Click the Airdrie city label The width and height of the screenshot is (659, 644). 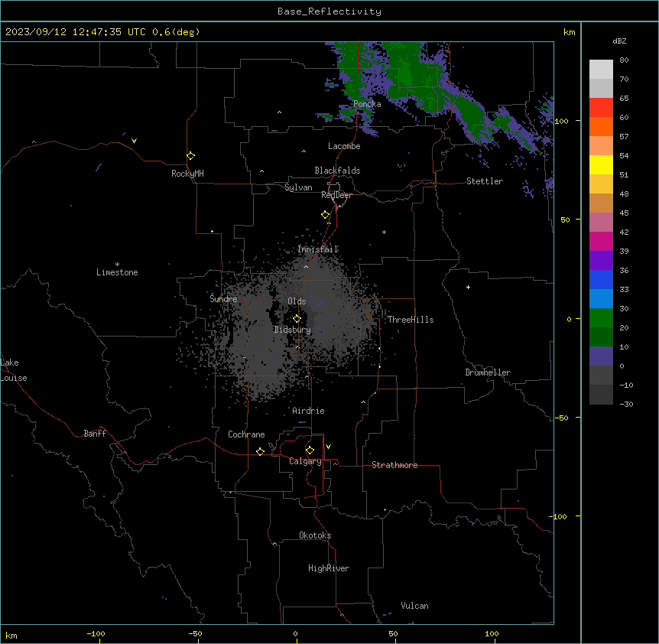click(x=309, y=411)
